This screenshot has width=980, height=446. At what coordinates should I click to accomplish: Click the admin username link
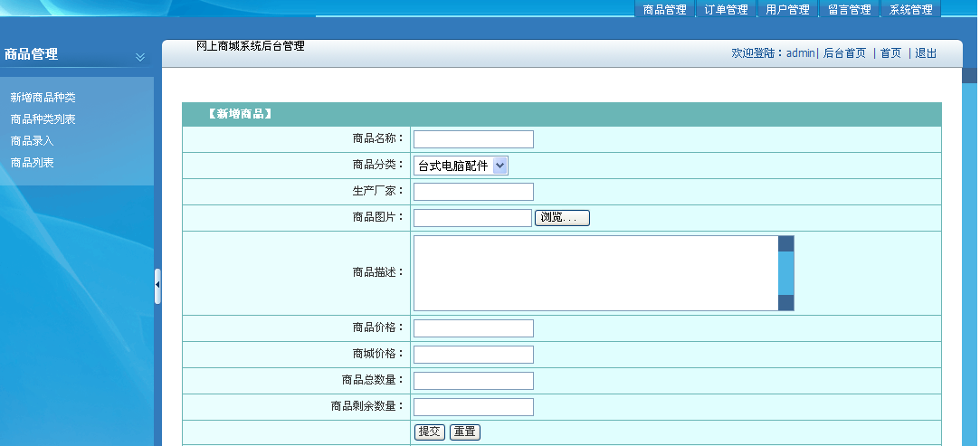(x=800, y=53)
